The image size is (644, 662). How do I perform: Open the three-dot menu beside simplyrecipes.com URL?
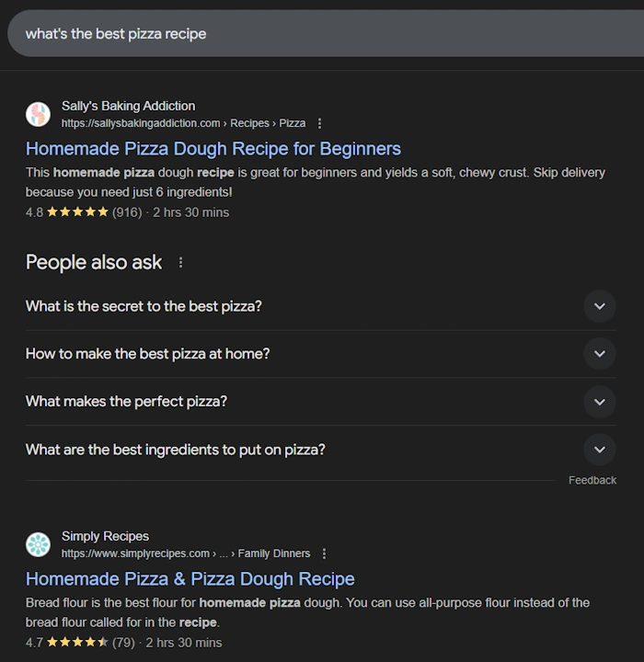[x=324, y=554]
